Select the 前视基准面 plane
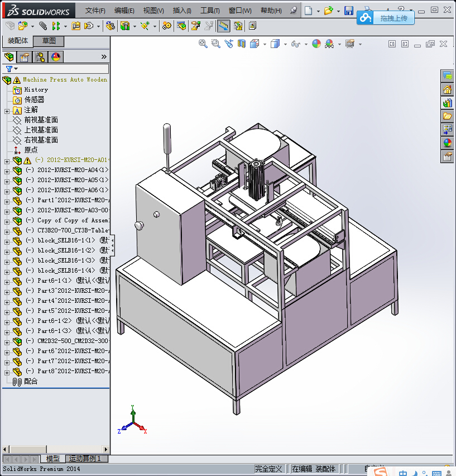456x476 pixels. coord(41,120)
